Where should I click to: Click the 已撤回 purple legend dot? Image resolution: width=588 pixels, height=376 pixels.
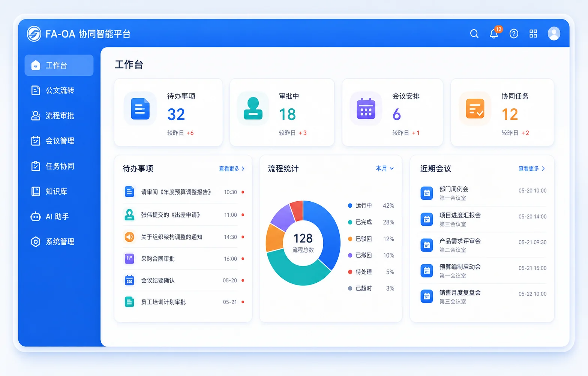[x=350, y=255]
